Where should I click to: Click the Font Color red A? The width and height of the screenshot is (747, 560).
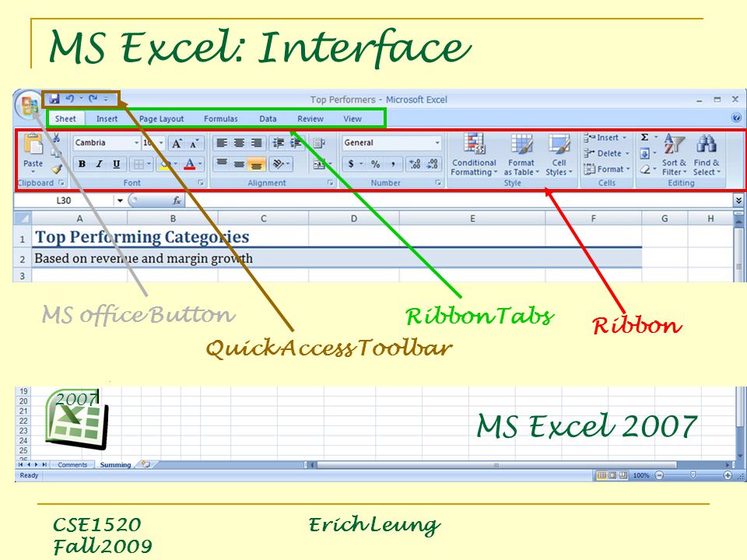[190, 164]
